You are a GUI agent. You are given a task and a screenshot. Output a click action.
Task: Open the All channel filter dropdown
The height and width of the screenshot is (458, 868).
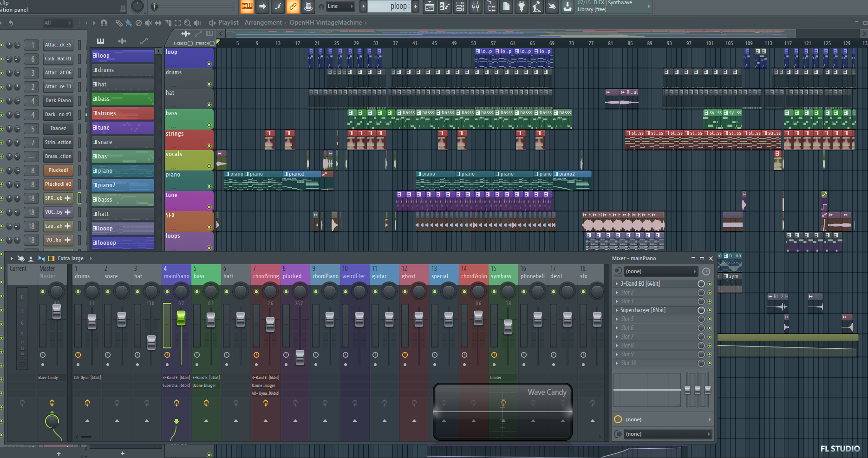[x=58, y=22]
